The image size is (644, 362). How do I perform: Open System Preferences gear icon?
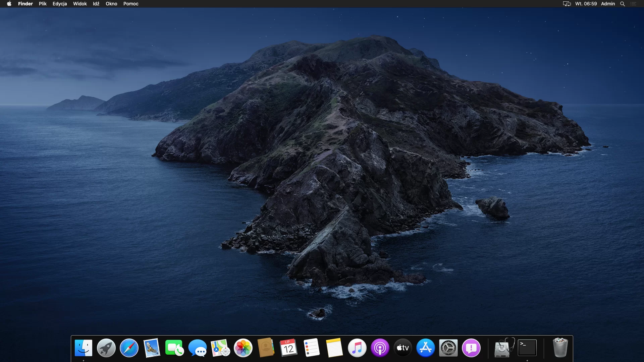pos(448,348)
